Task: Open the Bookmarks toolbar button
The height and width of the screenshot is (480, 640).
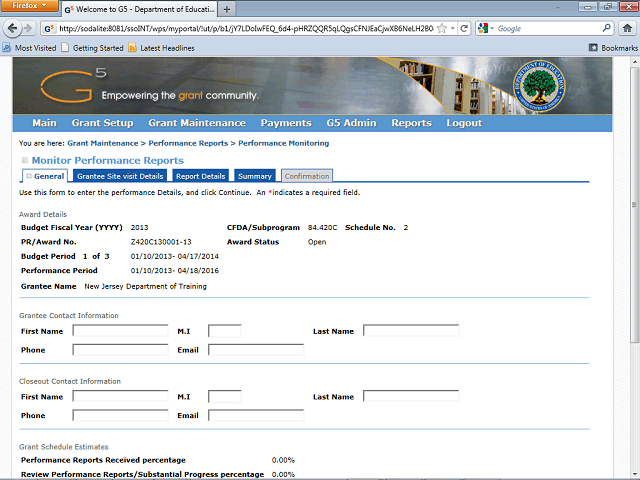Action: [613, 48]
